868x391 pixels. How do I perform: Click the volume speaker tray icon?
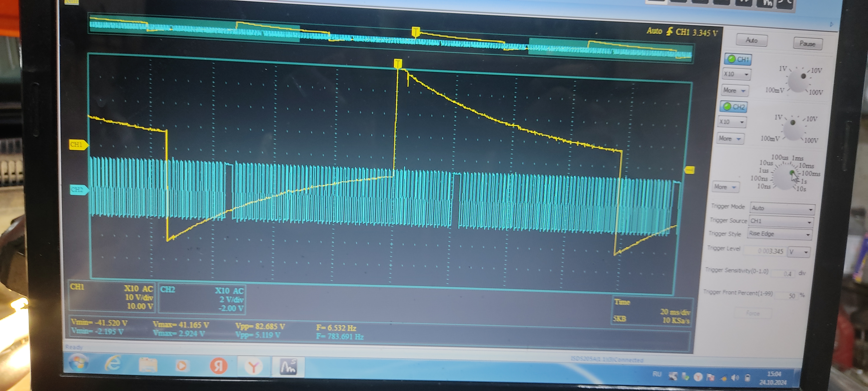(x=735, y=378)
